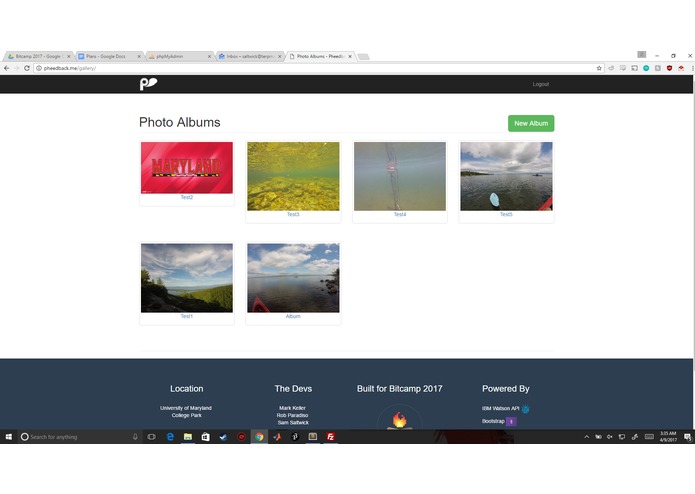
Task: Open Task View on the taskbar
Action: pos(152,437)
